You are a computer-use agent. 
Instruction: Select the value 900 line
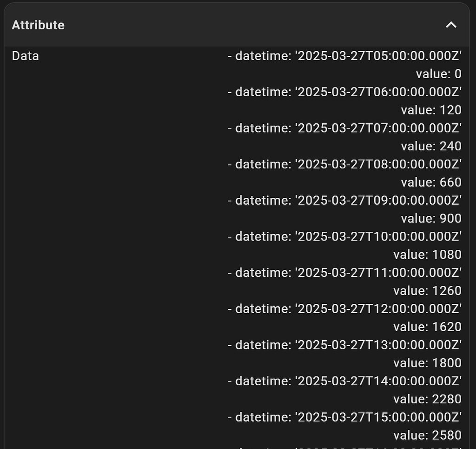(x=431, y=219)
